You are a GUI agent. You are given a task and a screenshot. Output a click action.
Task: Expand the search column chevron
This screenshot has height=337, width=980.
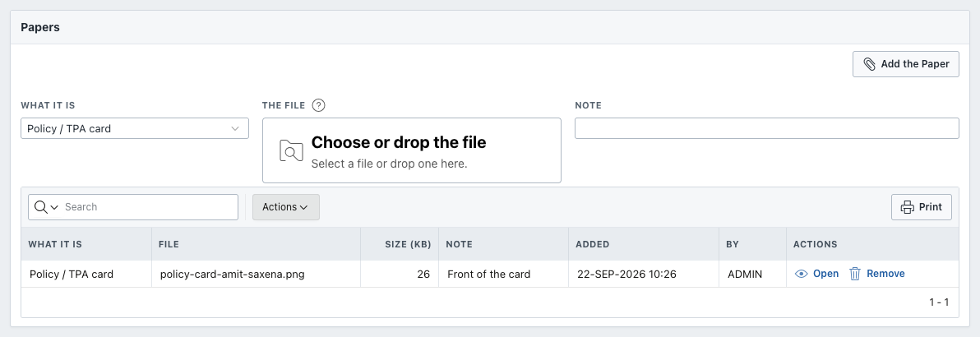54,207
